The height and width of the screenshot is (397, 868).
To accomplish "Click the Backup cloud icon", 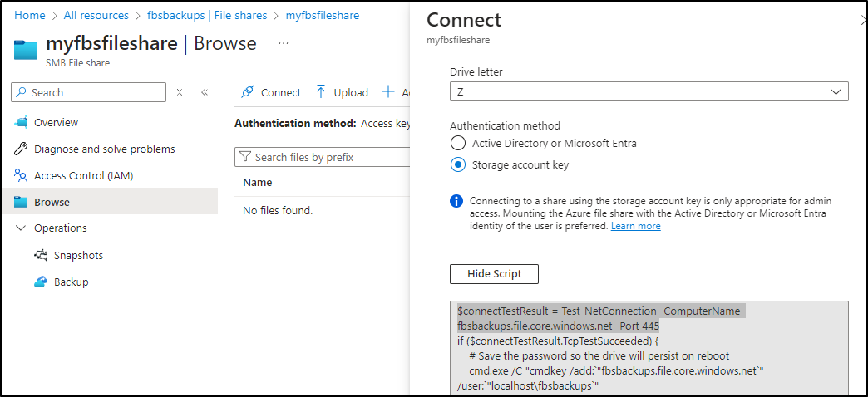I will [x=41, y=282].
